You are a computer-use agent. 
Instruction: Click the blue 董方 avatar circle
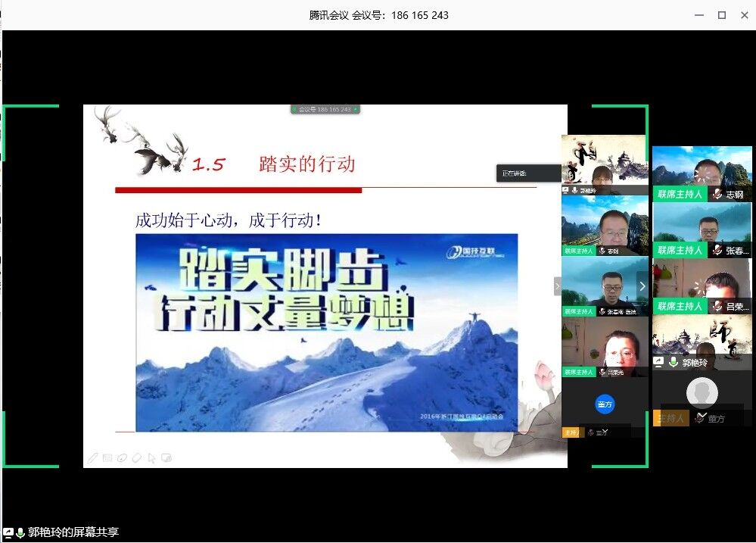[x=605, y=404]
